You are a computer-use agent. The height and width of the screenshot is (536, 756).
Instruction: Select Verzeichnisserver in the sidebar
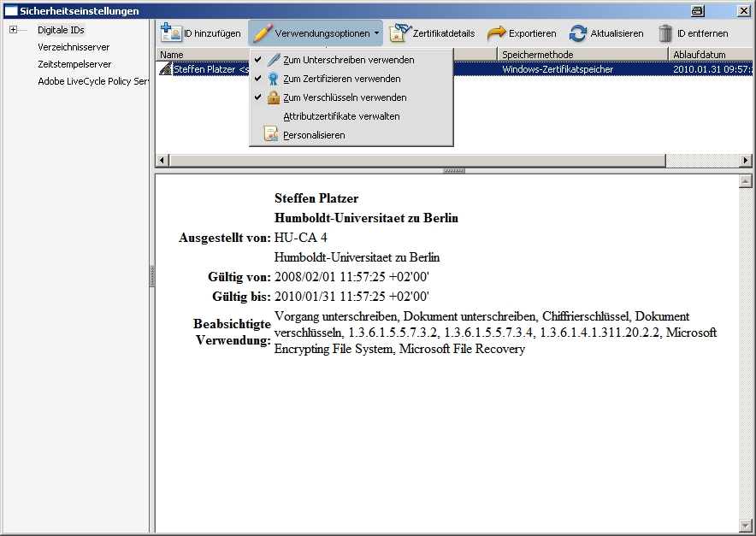[x=74, y=47]
